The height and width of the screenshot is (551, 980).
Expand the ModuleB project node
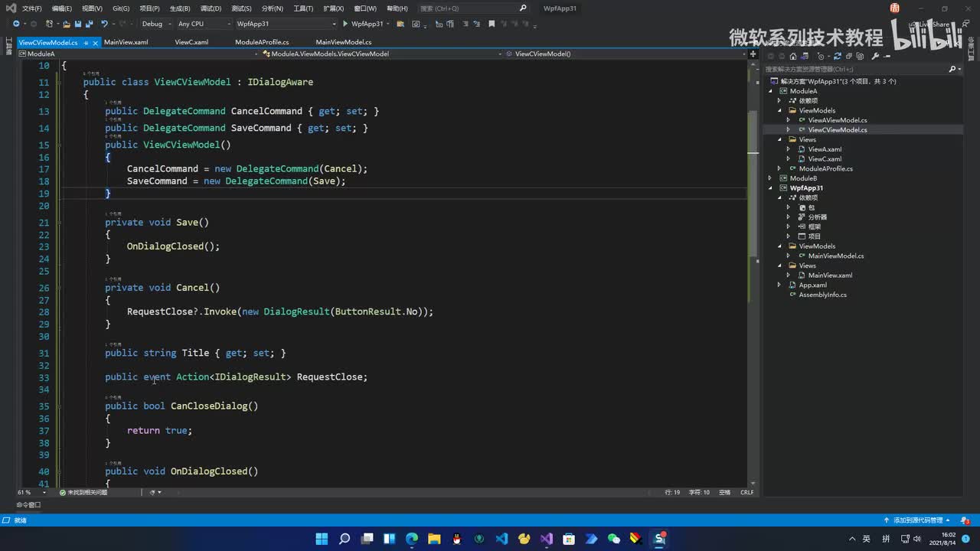[771, 178]
